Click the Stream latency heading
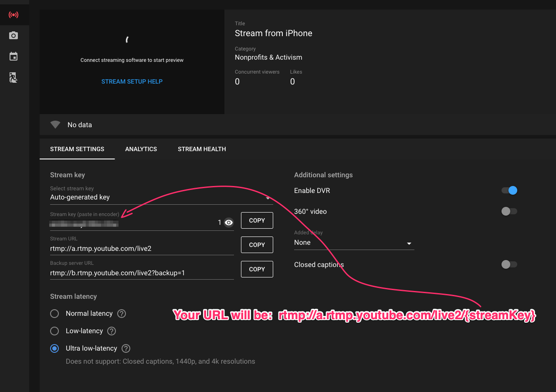The width and height of the screenshot is (556, 392). (x=74, y=296)
